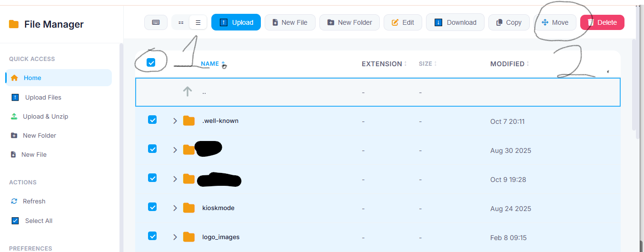Click the New File icon in sidebar
This screenshot has width=644, height=252.
(14, 154)
